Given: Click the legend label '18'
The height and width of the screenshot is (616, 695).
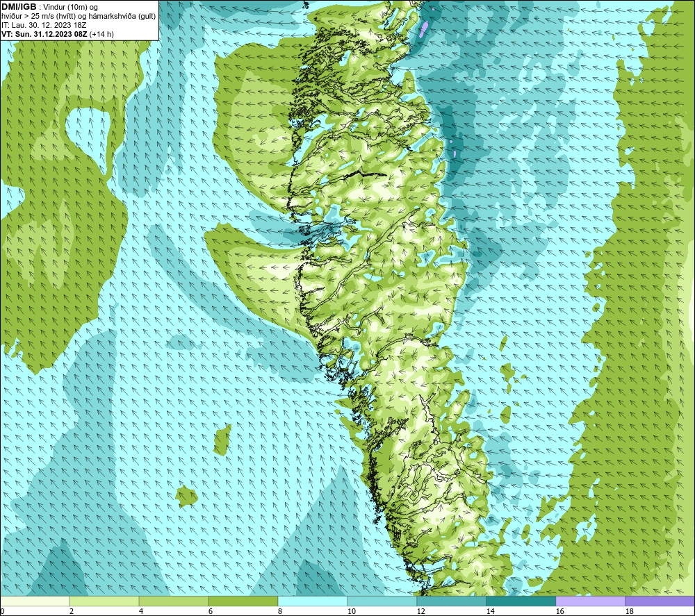Looking at the screenshot, I should pyautogui.click(x=629, y=612).
